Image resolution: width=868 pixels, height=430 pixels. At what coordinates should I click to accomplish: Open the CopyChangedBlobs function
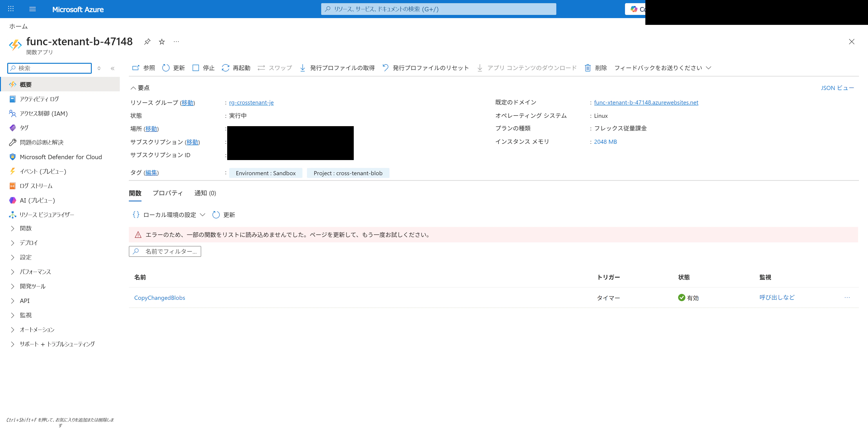click(x=160, y=298)
